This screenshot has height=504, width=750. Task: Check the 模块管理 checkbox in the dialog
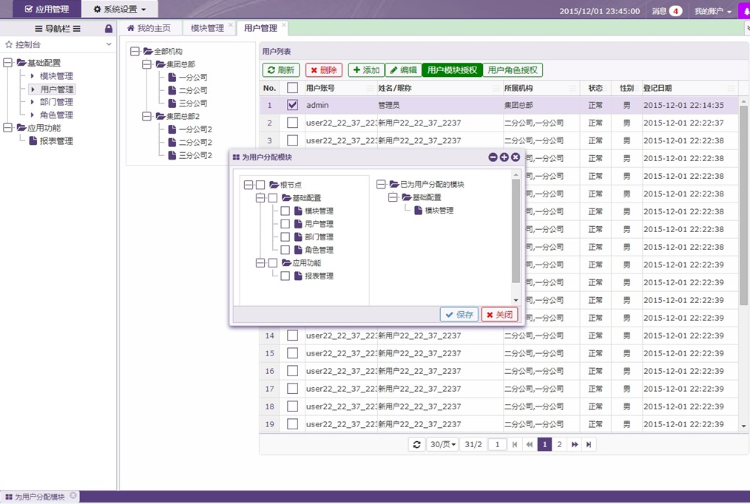(x=285, y=211)
